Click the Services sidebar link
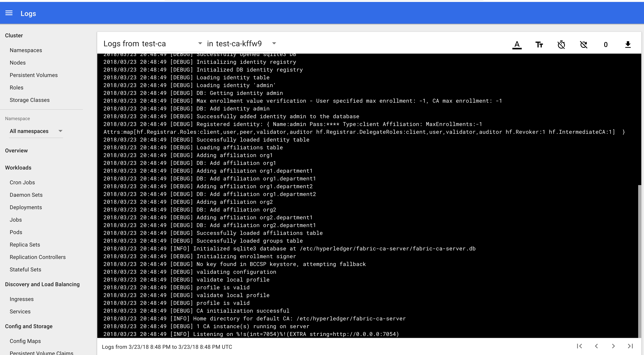Screen dimensions: 644x355 click(x=20, y=311)
